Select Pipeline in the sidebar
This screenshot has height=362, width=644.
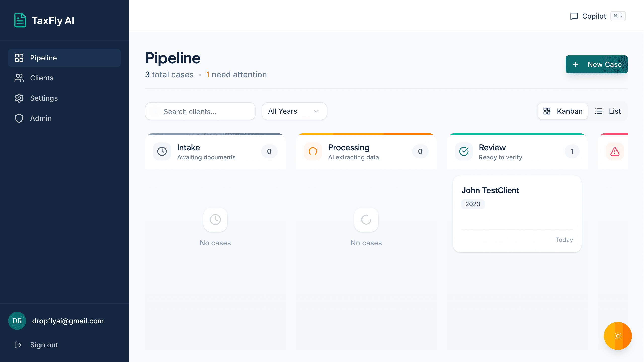pos(43,58)
